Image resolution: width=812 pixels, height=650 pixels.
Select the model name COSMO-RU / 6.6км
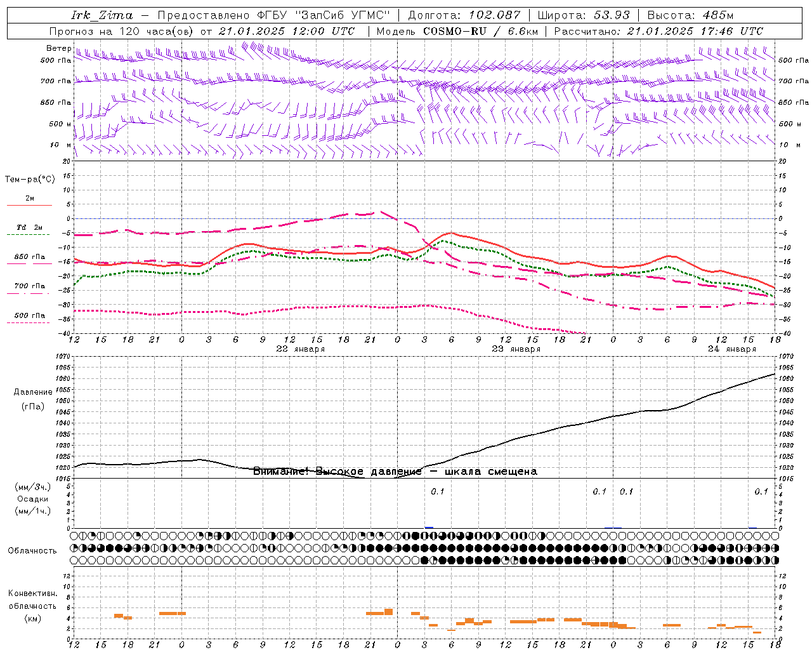click(x=480, y=31)
